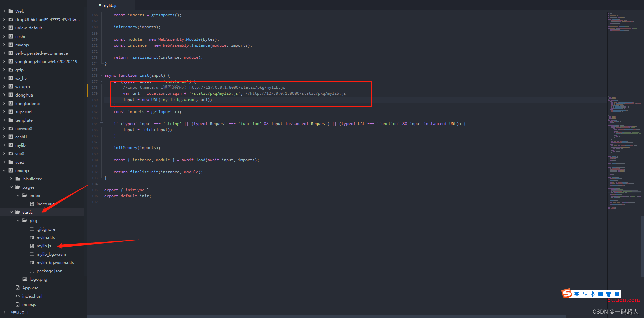Screen dimensions: 644x318
Task: Click the mylib_bg.wasm file icon
Action: 32,254
